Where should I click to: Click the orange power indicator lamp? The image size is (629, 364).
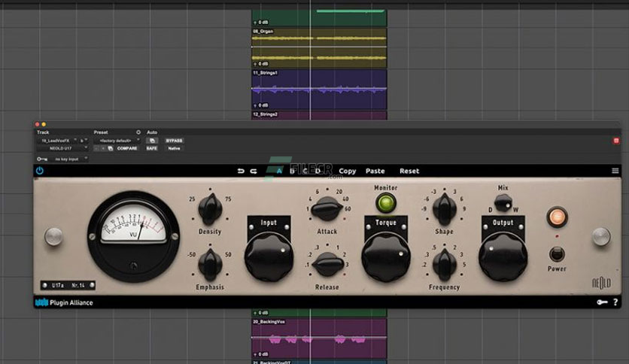pos(557,217)
